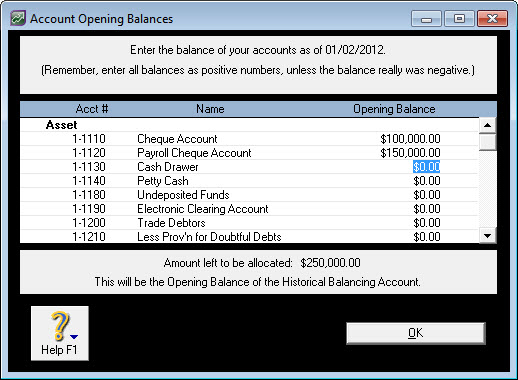Click Payroll Cheque Account balance $150,000.00
Viewport: 518px width, 380px height.
[x=410, y=153]
